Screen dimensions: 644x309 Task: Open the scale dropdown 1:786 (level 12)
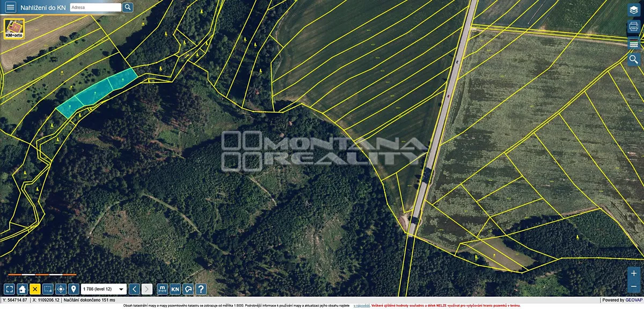coord(104,289)
